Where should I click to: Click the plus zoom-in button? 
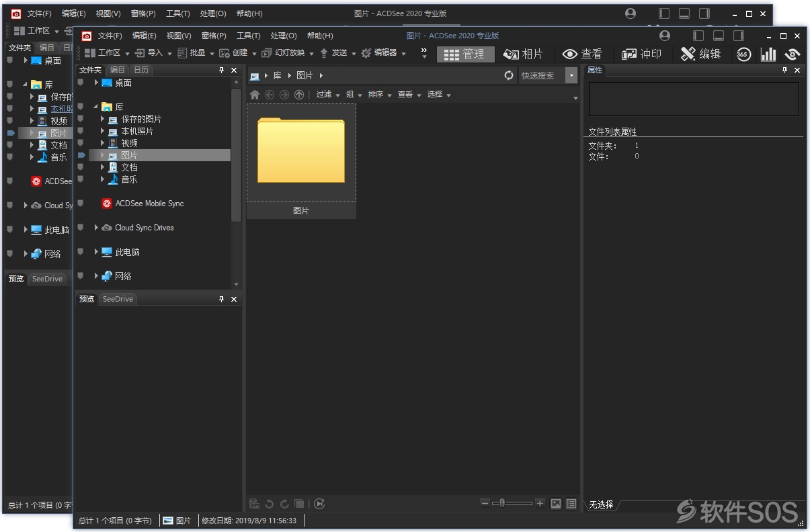click(x=540, y=503)
